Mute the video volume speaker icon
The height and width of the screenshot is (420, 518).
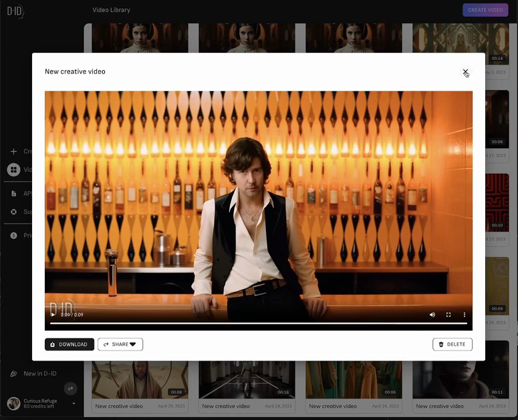coord(432,314)
